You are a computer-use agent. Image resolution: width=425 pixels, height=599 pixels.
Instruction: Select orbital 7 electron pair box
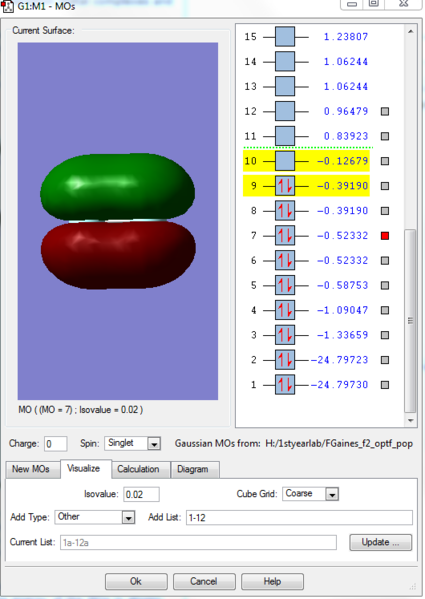point(285,235)
